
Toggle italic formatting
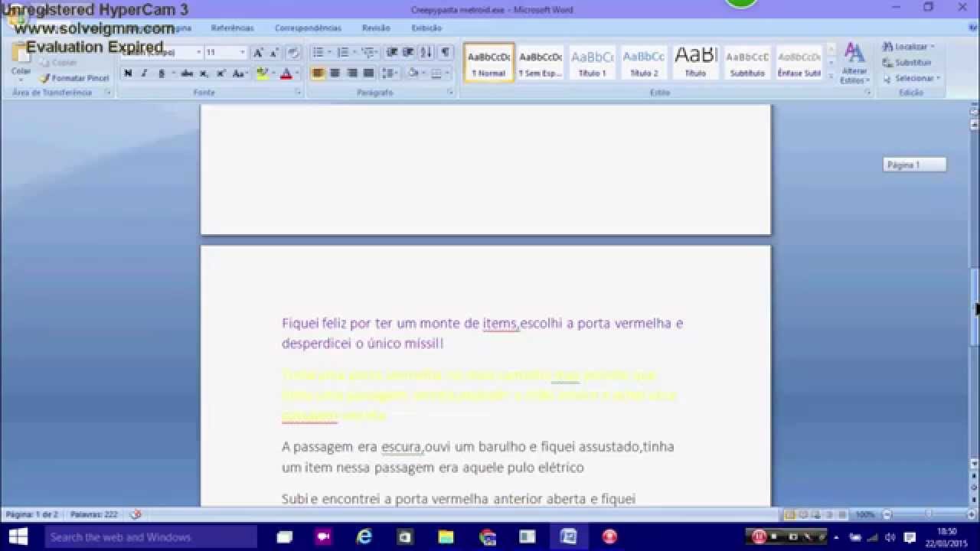click(144, 73)
